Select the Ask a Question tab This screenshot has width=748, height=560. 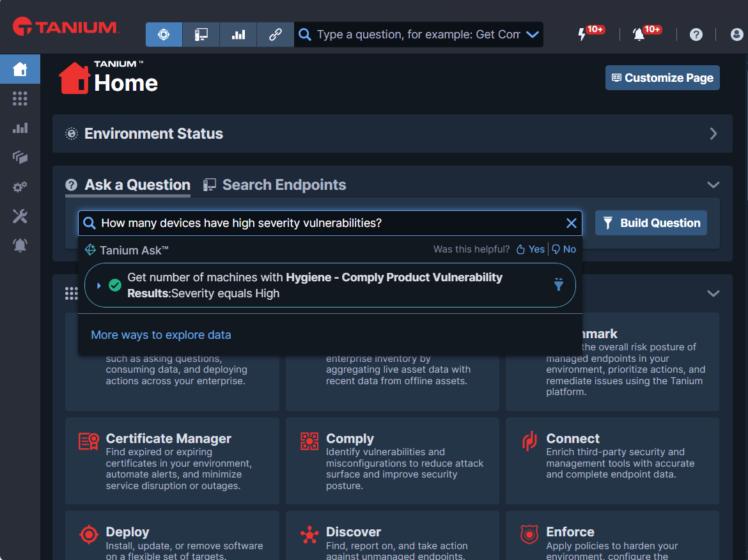pyautogui.click(x=128, y=185)
